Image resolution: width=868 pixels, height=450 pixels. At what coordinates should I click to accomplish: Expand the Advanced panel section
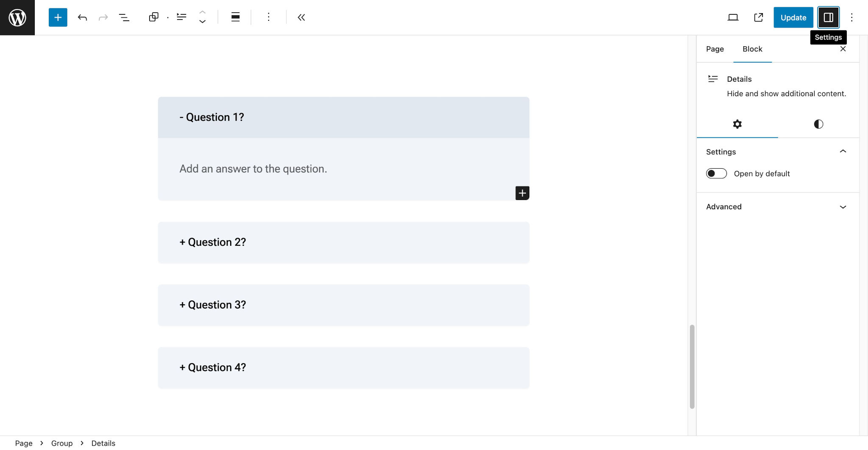[778, 207]
